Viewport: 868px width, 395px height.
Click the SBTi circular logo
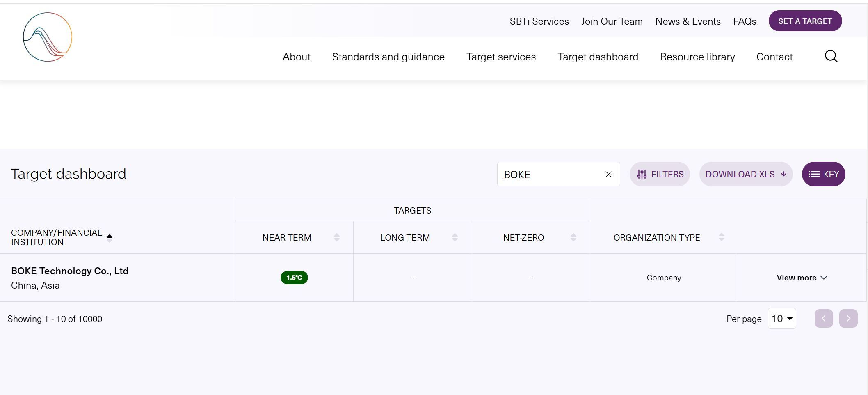click(48, 37)
